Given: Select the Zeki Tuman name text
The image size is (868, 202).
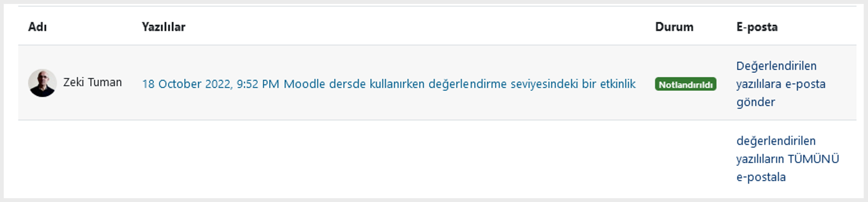Looking at the screenshot, I should (93, 83).
